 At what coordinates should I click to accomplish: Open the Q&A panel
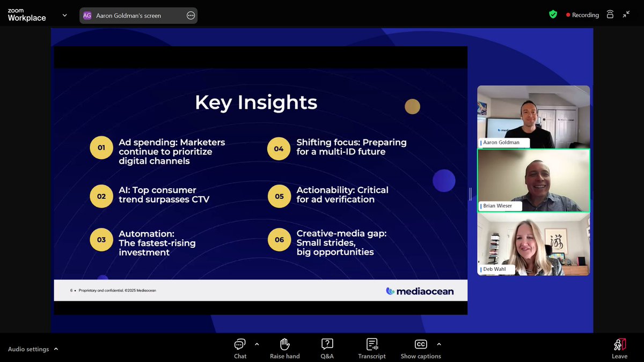pos(327,349)
